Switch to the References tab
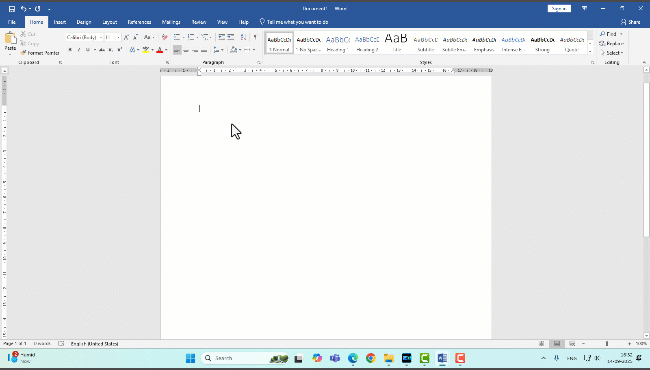 point(139,22)
